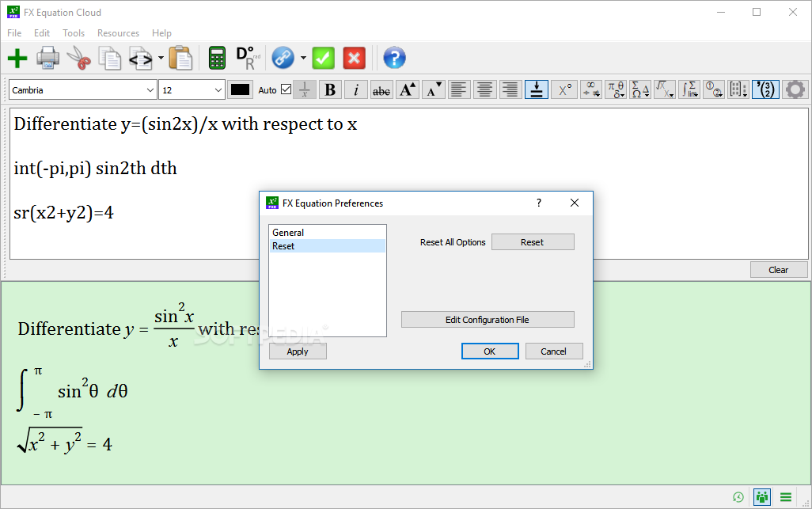Click the Reset button for all options

[533, 241]
